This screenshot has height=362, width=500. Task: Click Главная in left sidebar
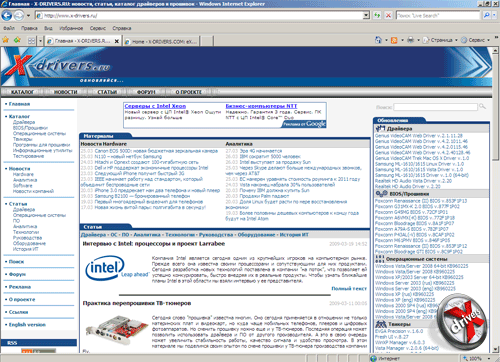(19, 104)
